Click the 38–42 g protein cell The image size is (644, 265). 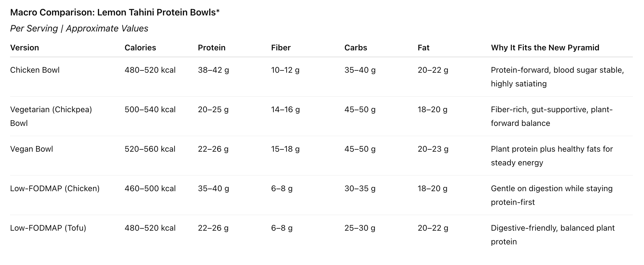pos(213,70)
